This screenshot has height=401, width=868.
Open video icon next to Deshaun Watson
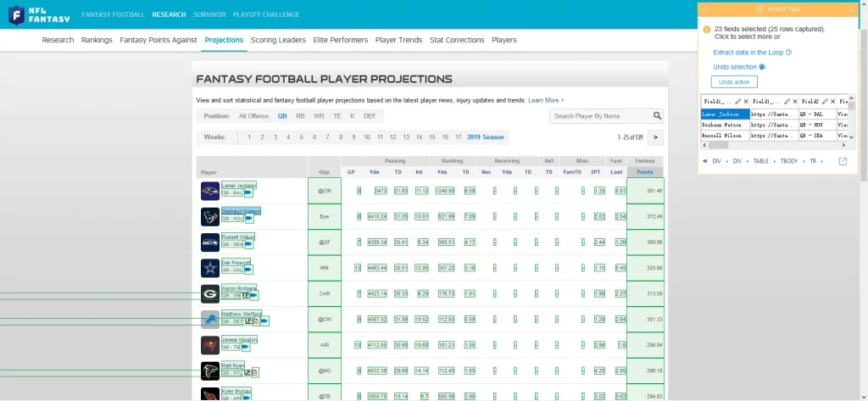[248, 218]
